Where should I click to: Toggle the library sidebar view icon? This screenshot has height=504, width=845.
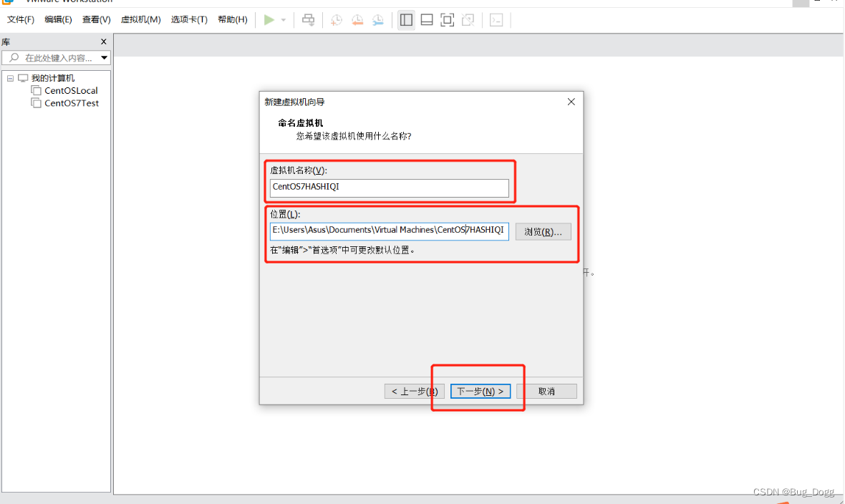pos(406,20)
